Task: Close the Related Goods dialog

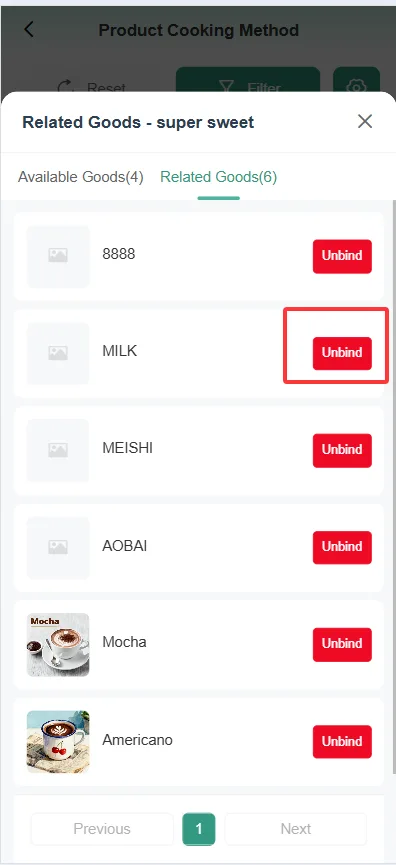Action: [365, 121]
